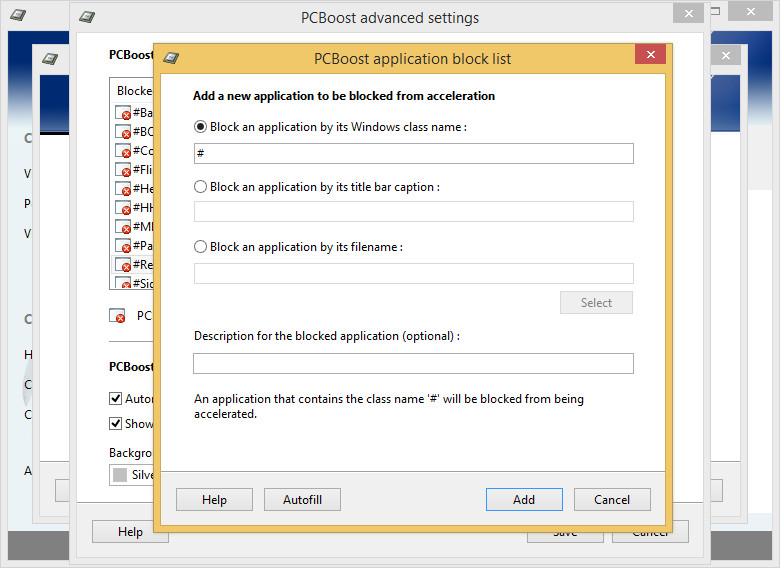Click the Autofill button
Screen dimensions: 780x568
(x=302, y=499)
